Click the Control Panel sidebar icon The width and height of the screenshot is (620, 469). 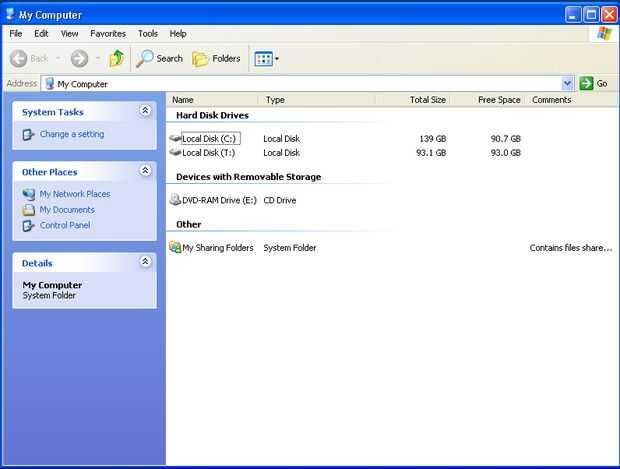[x=28, y=225]
